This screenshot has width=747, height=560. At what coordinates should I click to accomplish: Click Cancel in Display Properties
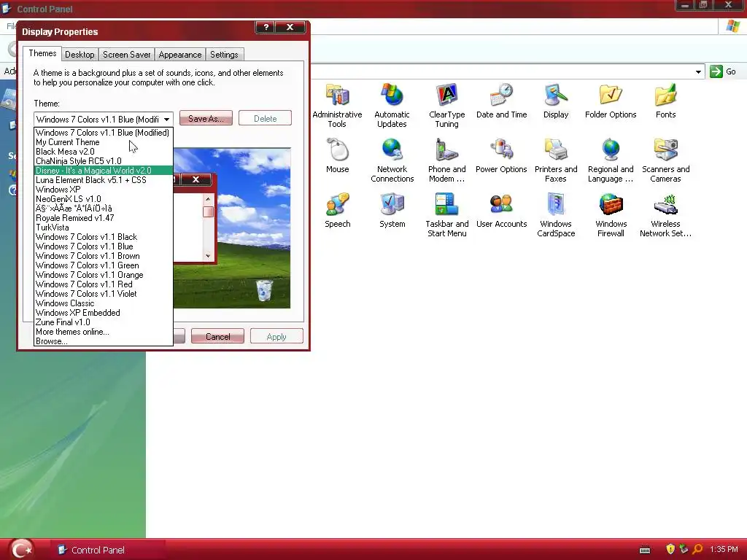(217, 336)
